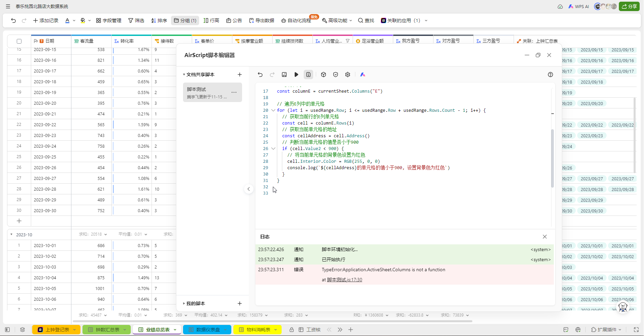Add row below 2023-09-30 with plus
This screenshot has height=336, width=644.
click(19, 221)
